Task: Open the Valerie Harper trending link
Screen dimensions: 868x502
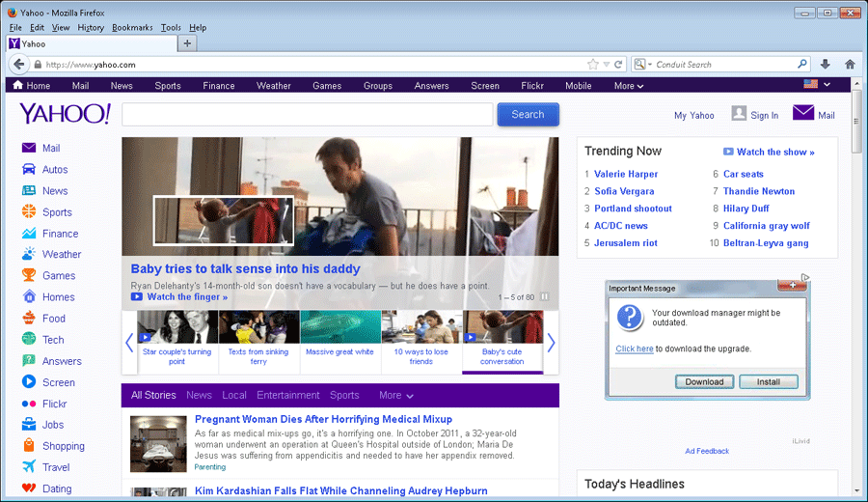Action: tap(626, 175)
